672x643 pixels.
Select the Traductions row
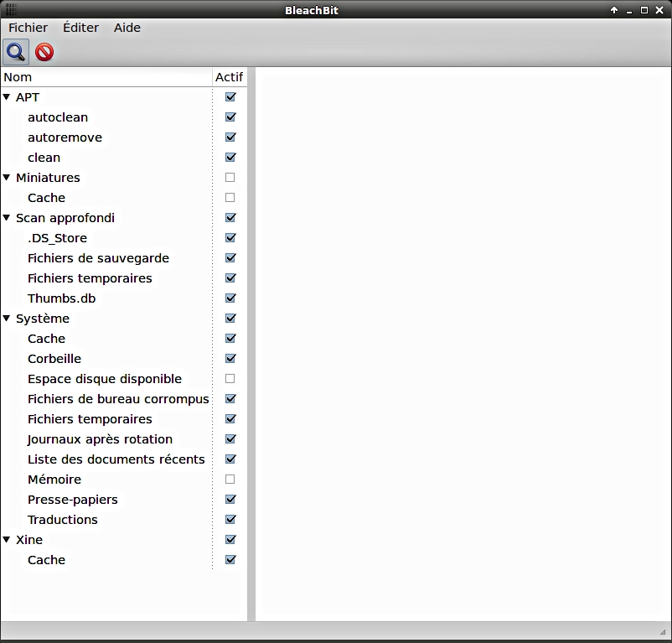[x=123, y=519]
